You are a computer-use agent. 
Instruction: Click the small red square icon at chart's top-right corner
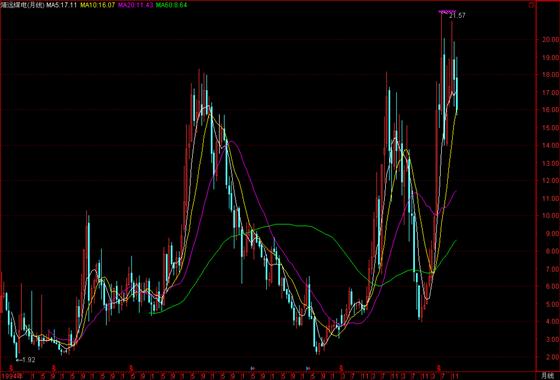click(531, 5)
